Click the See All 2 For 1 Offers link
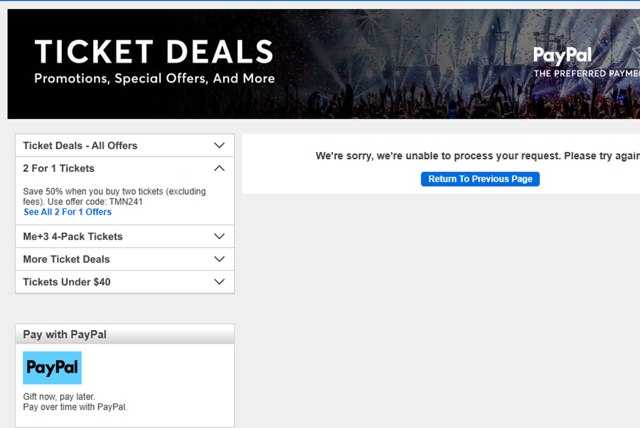The width and height of the screenshot is (640, 428). (68, 212)
